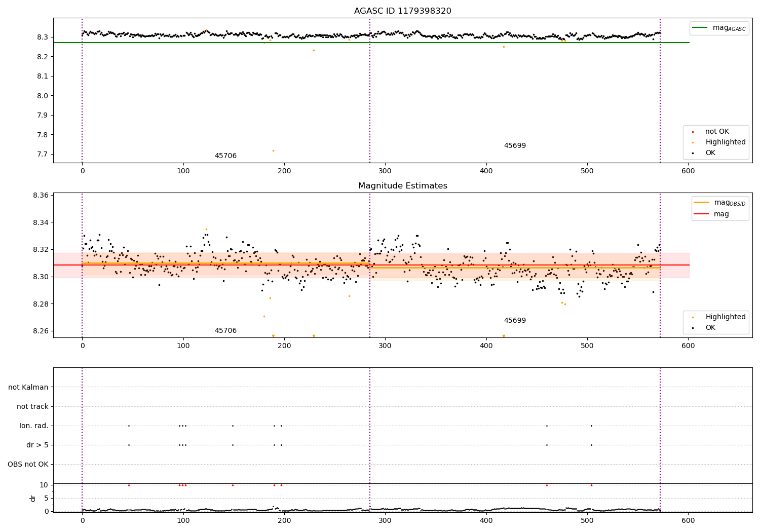Image resolution: width=760 pixels, height=532 pixels.
Task: Click the "OBS not OK" axis label
Action: 28,464
